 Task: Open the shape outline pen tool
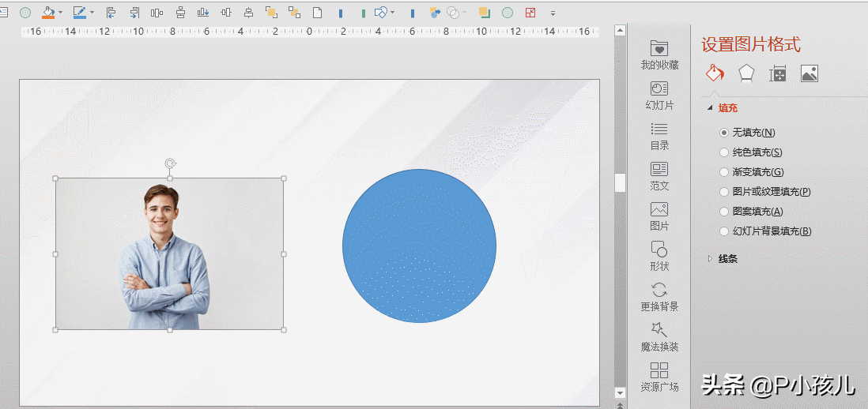click(x=79, y=12)
